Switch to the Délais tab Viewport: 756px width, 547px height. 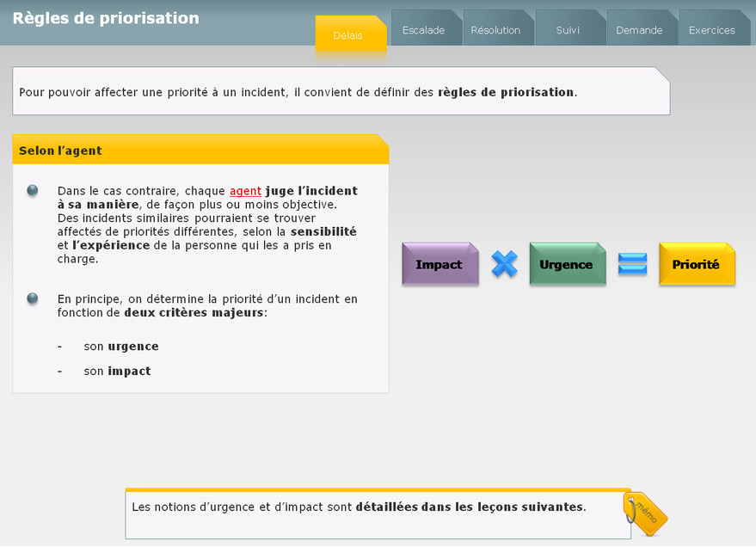click(x=348, y=35)
